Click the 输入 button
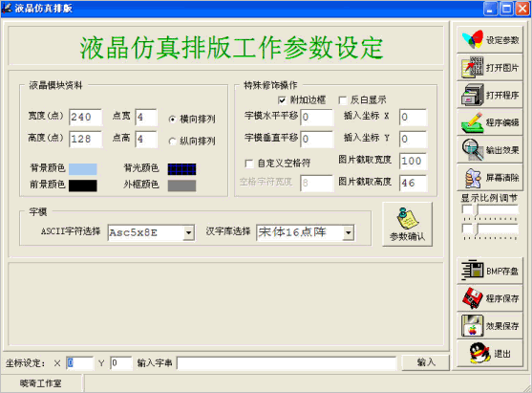Viewport: 532px width, 393px height. click(426, 362)
